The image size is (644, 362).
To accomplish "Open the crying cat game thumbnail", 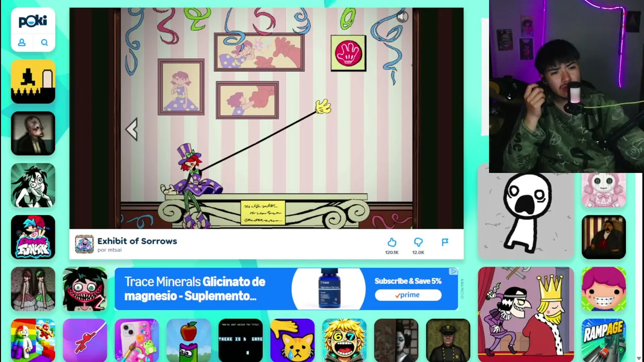I will pyautogui.click(x=292, y=340).
